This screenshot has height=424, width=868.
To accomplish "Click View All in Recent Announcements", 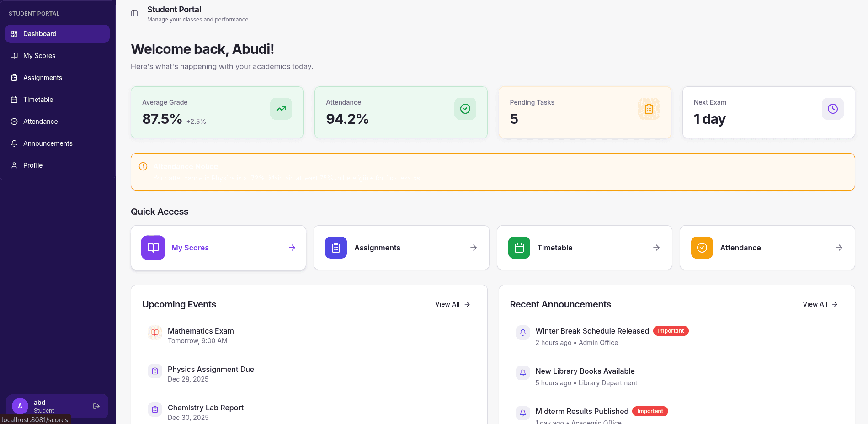I will [820, 304].
